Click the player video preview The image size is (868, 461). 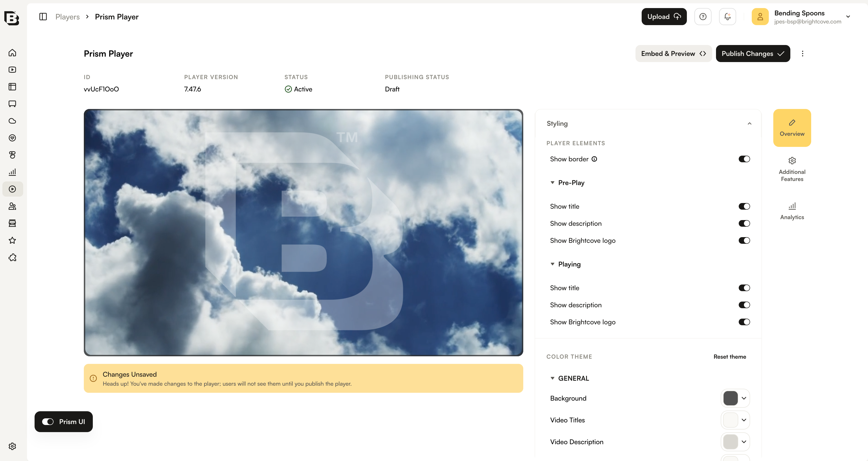click(303, 233)
